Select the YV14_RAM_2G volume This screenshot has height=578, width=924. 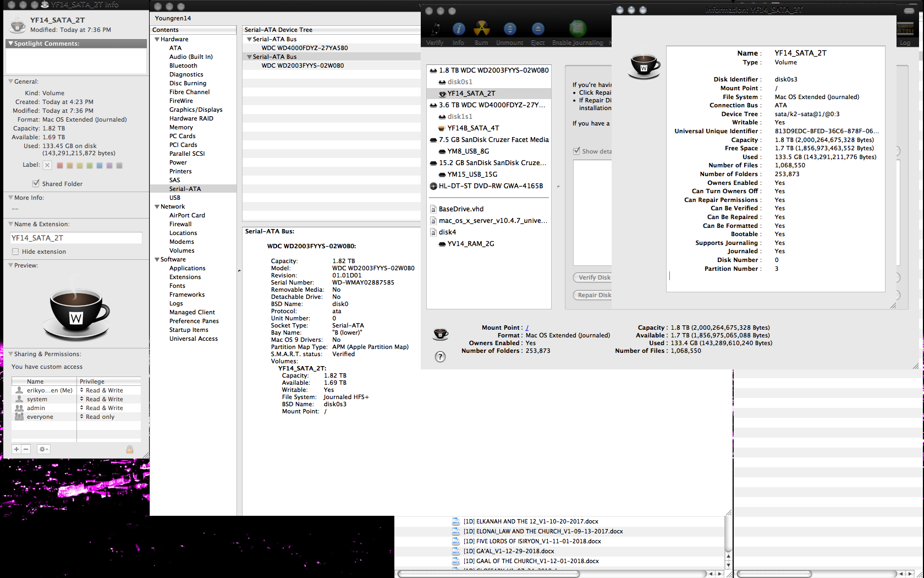[489, 244]
